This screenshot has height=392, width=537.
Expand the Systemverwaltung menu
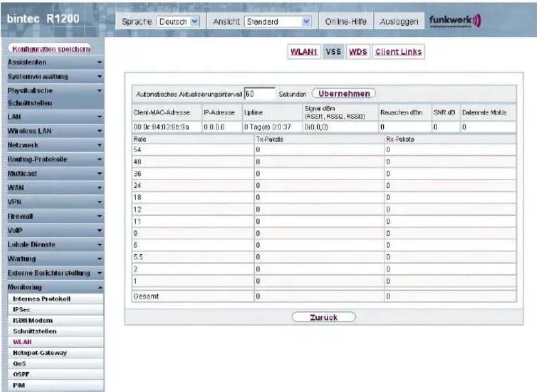[56, 77]
